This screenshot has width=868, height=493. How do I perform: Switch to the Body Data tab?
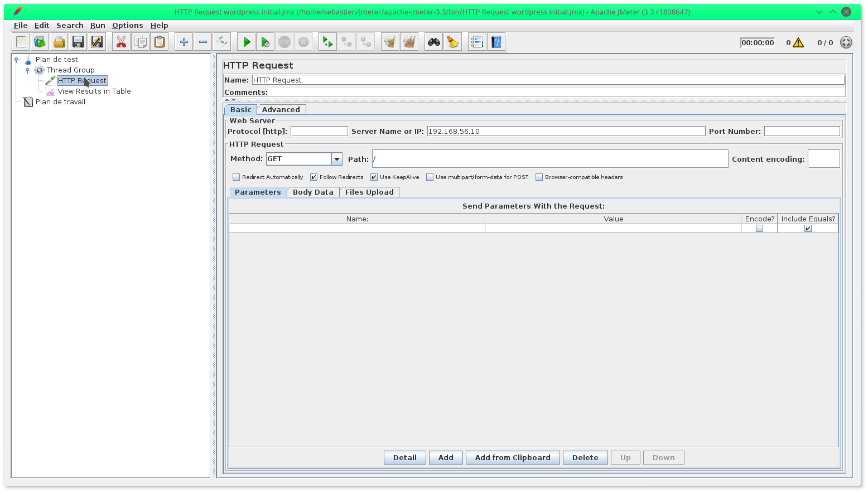(x=313, y=192)
